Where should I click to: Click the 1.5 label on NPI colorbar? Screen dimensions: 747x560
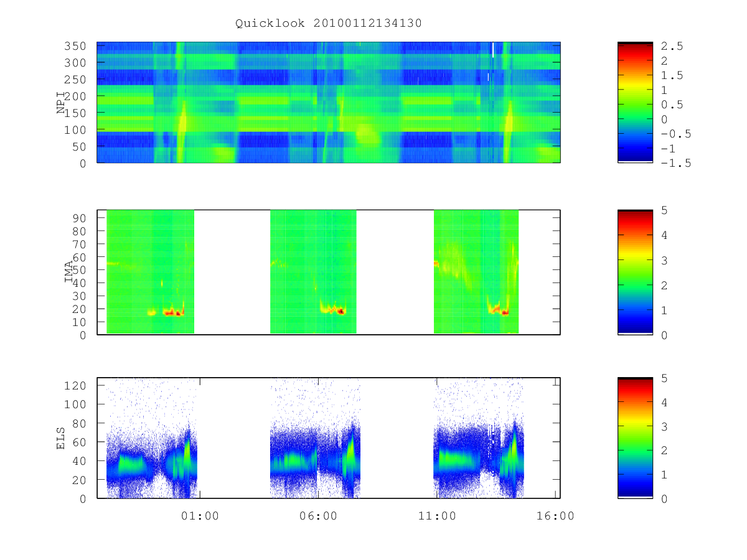(672, 75)
